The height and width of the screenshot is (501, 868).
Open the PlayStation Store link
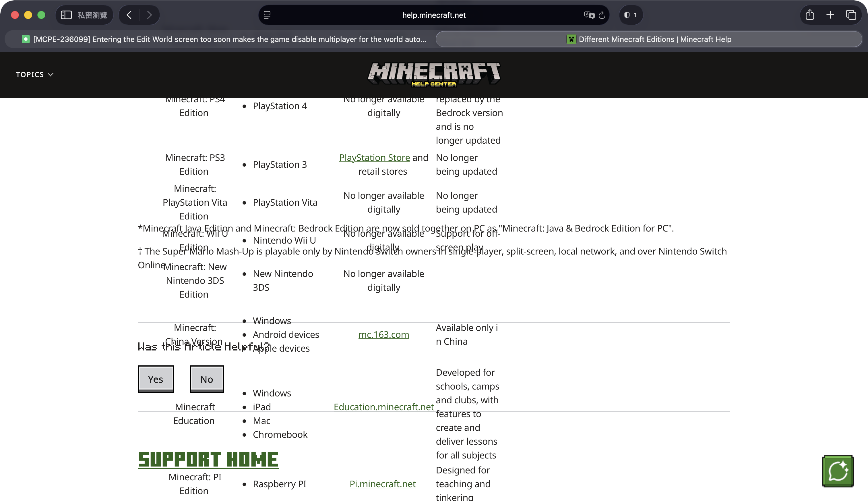click(374, 158)
